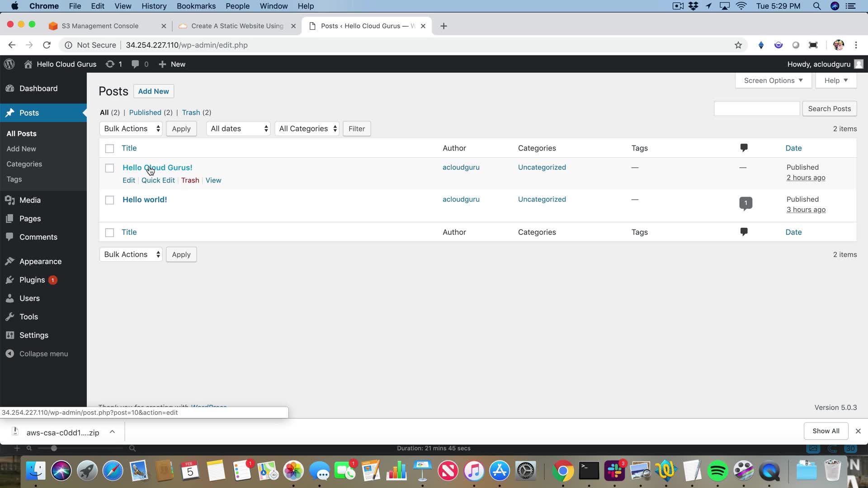The height and width of the screenshot is (488, 868).
Task: Tick the Hello world! post checkbox
Action: [109, 200]
